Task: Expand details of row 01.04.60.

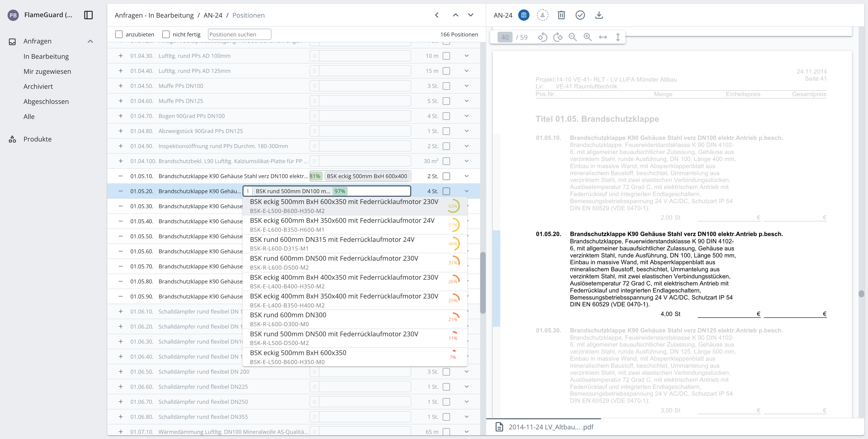Action: point(467,101)
